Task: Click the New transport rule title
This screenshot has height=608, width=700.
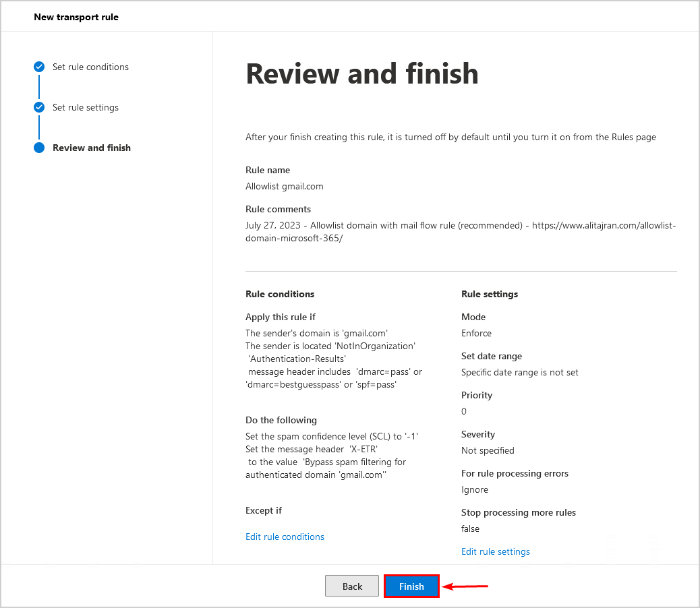Action: pyautogui.click(x=76, y=17)
